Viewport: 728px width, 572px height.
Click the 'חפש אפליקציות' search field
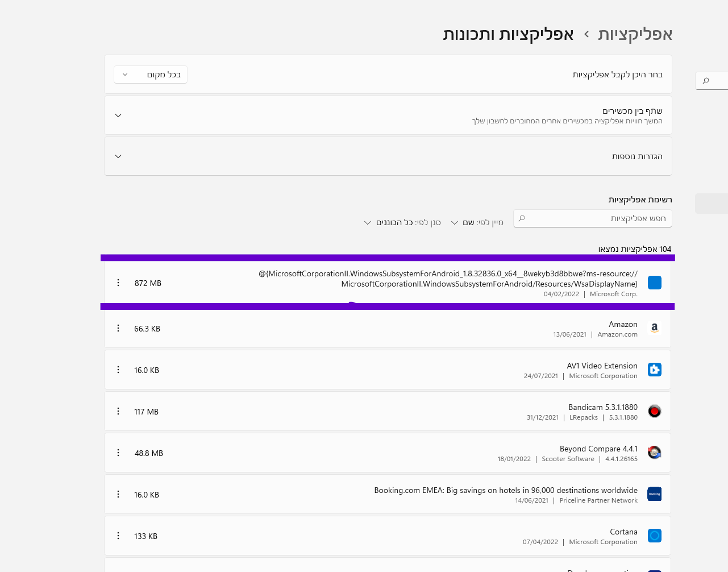[593, 218]
